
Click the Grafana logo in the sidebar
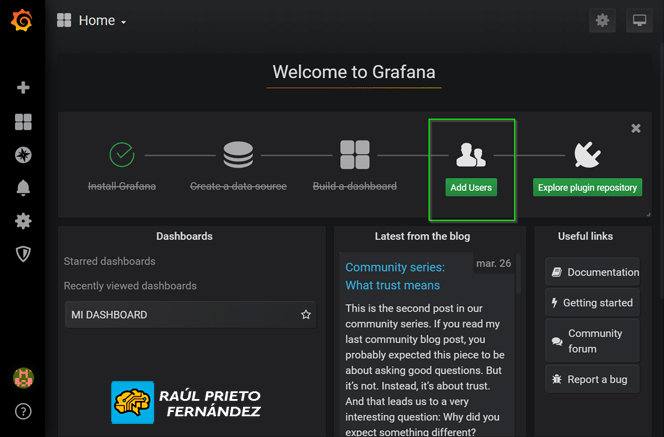22,20
